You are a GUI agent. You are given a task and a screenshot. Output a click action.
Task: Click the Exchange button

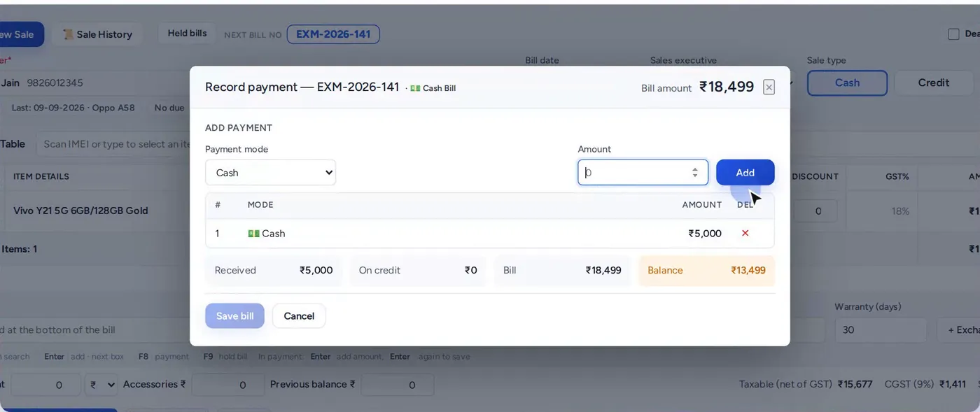[x=959, y=329]
